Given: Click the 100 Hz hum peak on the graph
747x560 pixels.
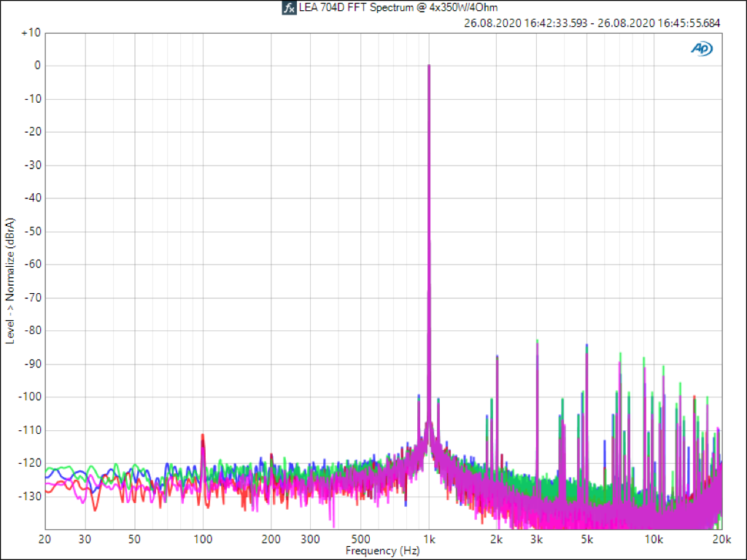Looking at the screenshot, I should tap(203, 436).
